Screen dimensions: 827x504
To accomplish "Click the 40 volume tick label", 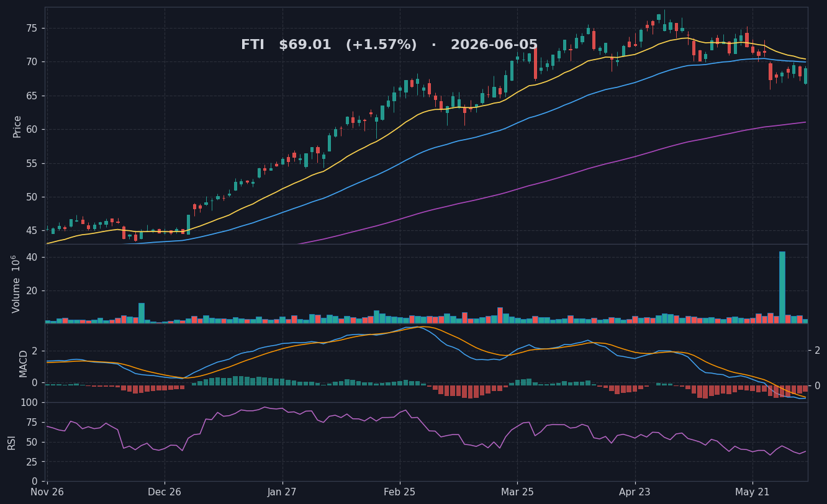I will pos(32,258).
